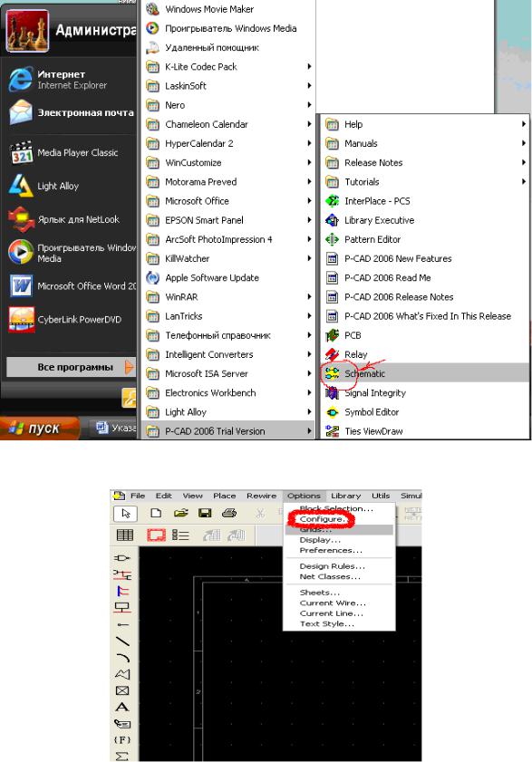Viewport: 532px width, 762px height.
Task: Click the Save diskette icon in P-CAD toolbar
Action: click(205, 513)
